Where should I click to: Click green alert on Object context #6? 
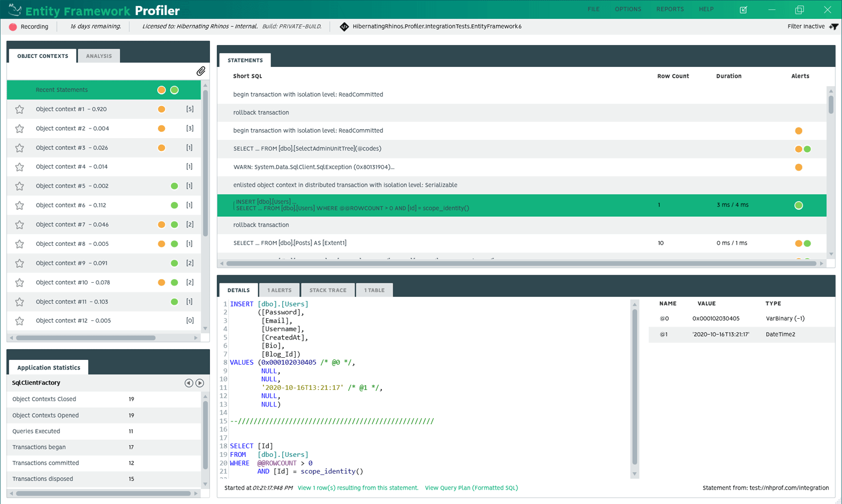pyautogui.click(x=174, y=205)
